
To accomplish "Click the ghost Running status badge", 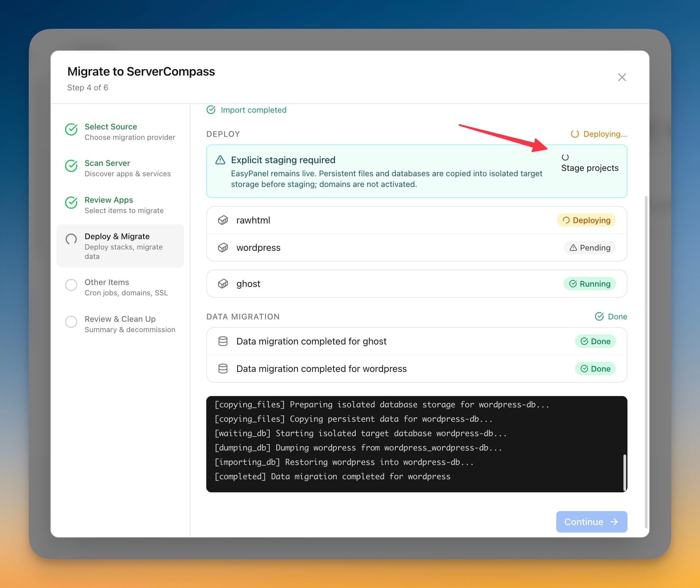I will click(590, 284).
